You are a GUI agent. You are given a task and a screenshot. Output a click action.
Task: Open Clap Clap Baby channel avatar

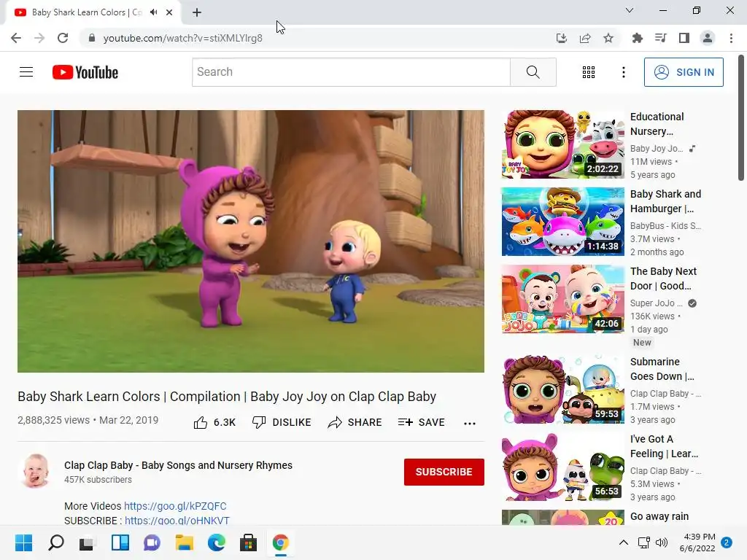coord(36,471)
